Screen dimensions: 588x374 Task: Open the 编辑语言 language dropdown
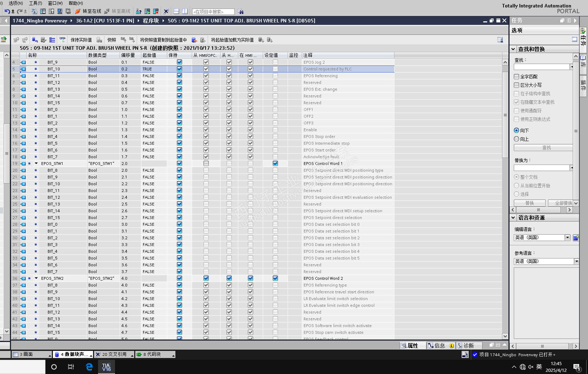click(x=567, y=237)
